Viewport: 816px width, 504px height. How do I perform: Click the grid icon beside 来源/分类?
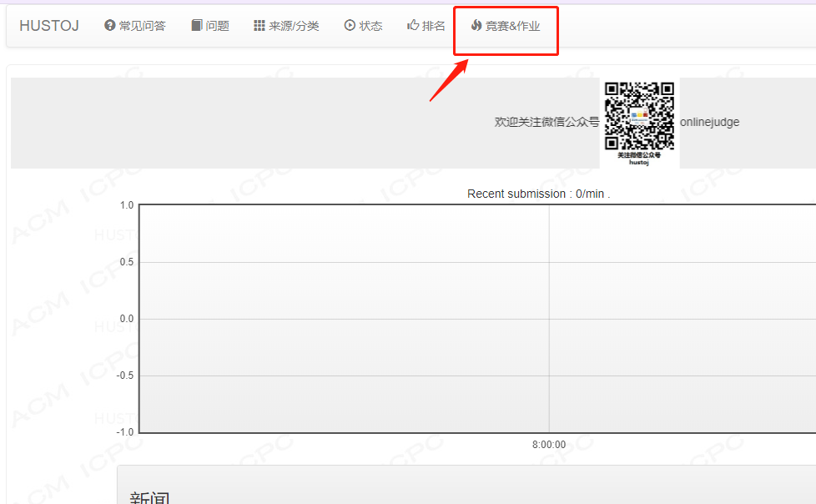[259, 25]
